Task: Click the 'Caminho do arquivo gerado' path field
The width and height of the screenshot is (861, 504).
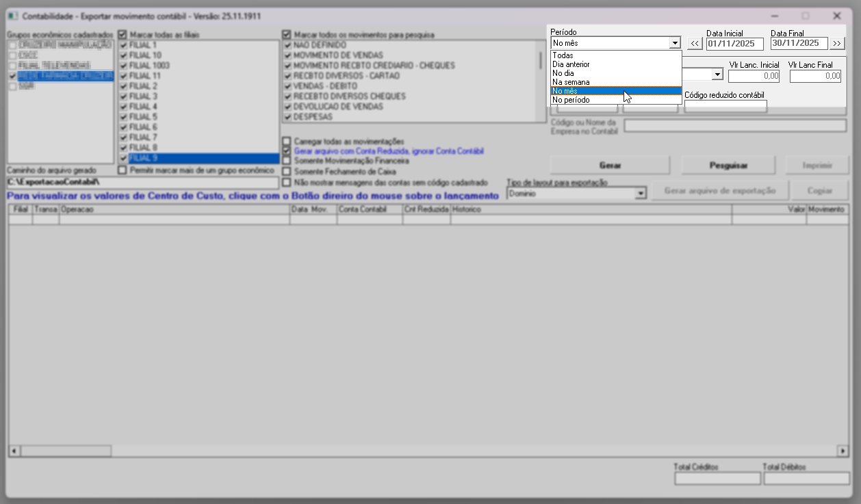Action: [142, 183]
